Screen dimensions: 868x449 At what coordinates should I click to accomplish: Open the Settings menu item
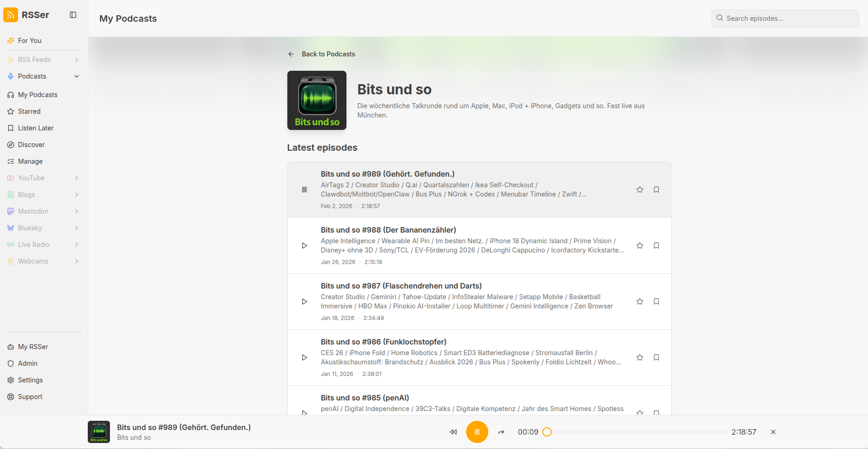(31, 380)
